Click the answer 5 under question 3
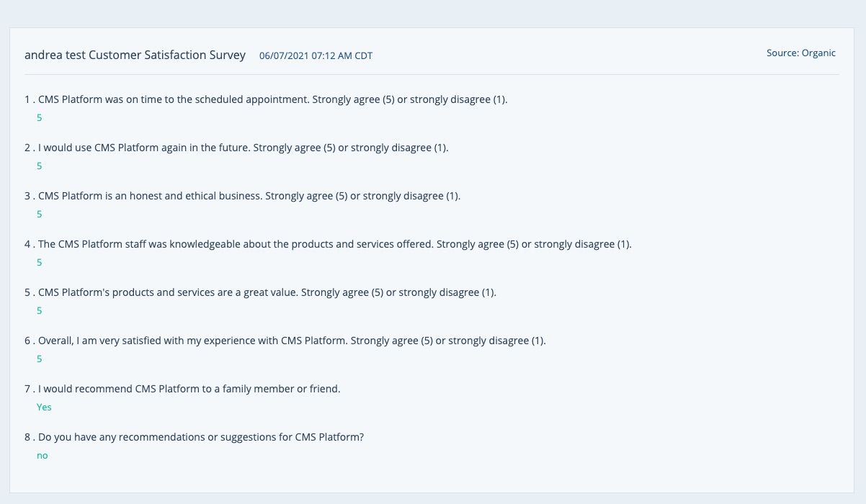Screen dimensions: 866x504 pyautogui.click(x=40, y=214)
